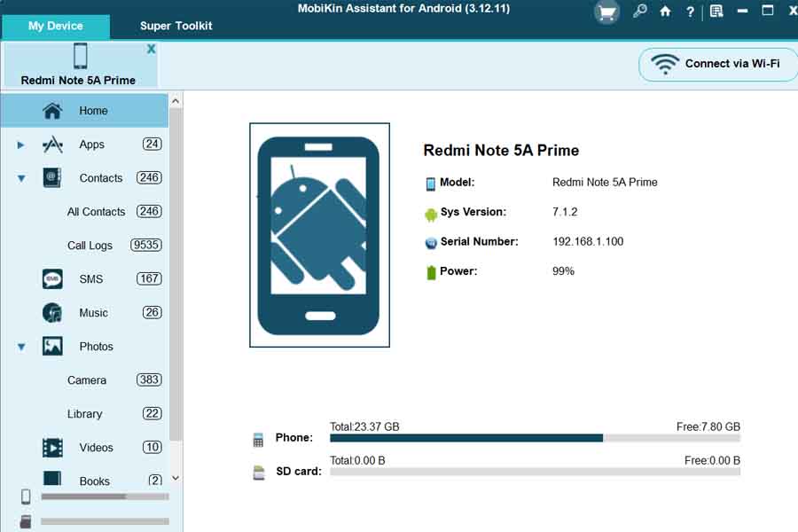
Task: Select Home in the sidebar
Action: click(x=84, y=111)
